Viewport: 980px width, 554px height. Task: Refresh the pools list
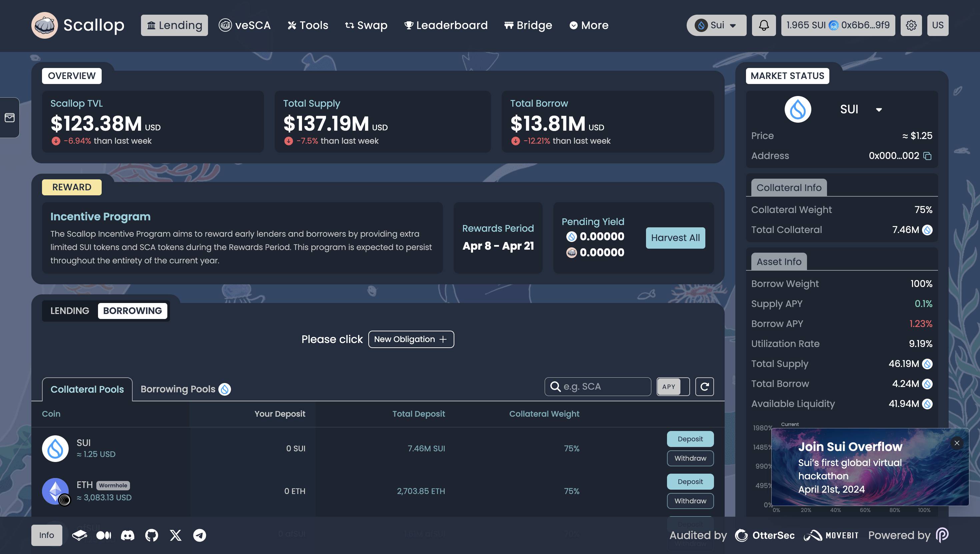pyautogui.click(x=704, y=387)
